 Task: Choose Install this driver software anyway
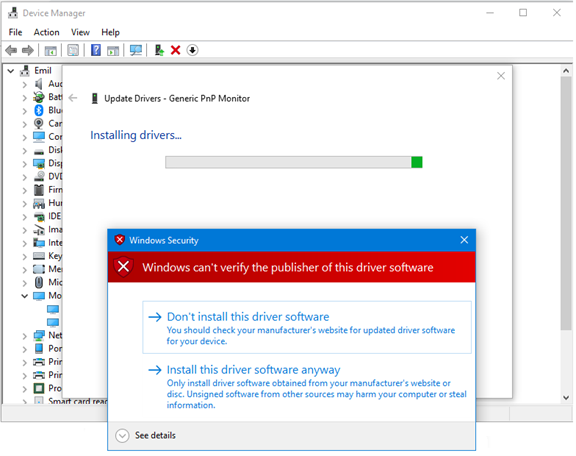(x=307, y=387)
